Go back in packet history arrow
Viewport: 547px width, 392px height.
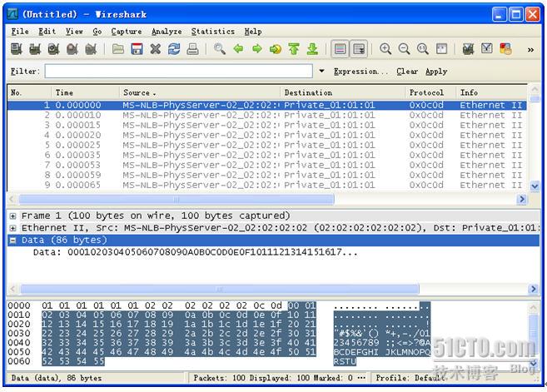[238, 49]
